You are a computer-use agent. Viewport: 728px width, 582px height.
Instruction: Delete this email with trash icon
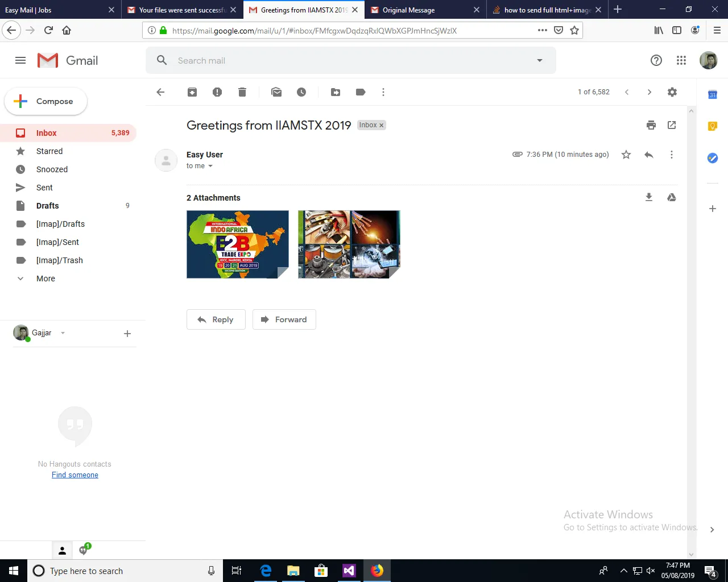click(x=242, y=92)
